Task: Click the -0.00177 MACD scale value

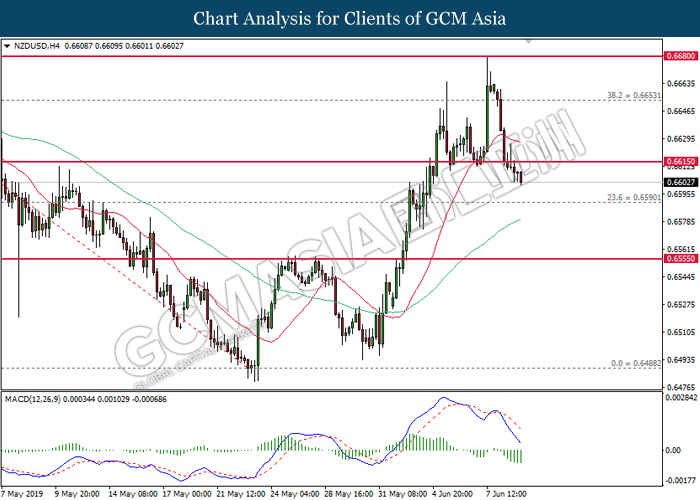Action: tap(681, 481)
